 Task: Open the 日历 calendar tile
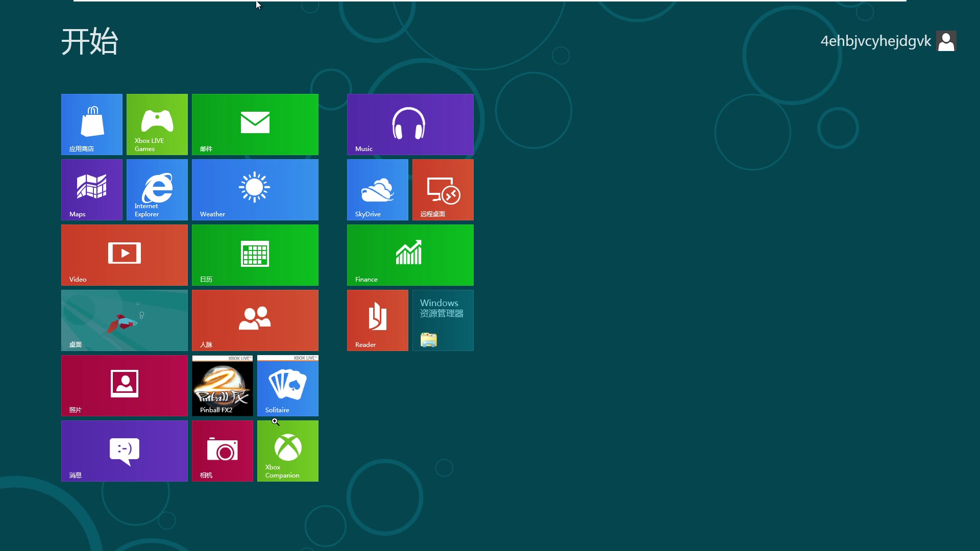pyautogui.click(x=255, y=255)
